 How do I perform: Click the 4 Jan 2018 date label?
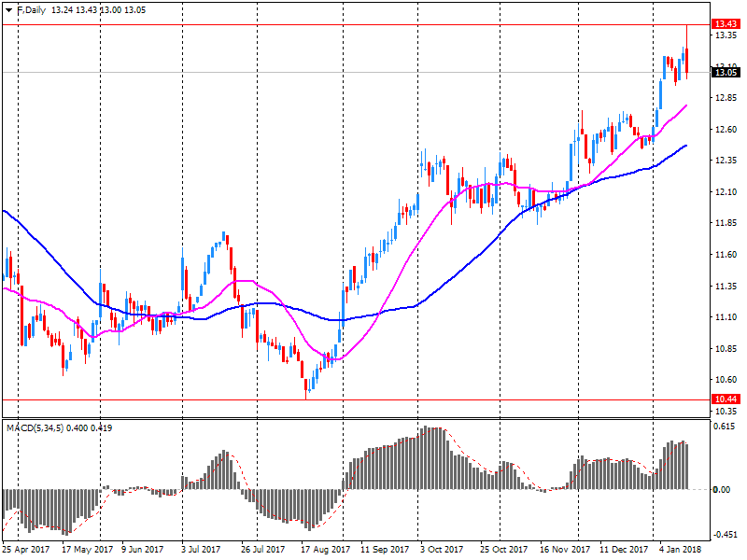coord(681,550)
